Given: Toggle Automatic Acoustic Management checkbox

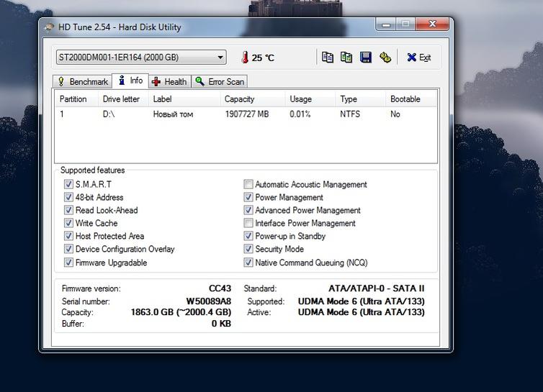Looking at the screenshot, I should tap(248, 184).
